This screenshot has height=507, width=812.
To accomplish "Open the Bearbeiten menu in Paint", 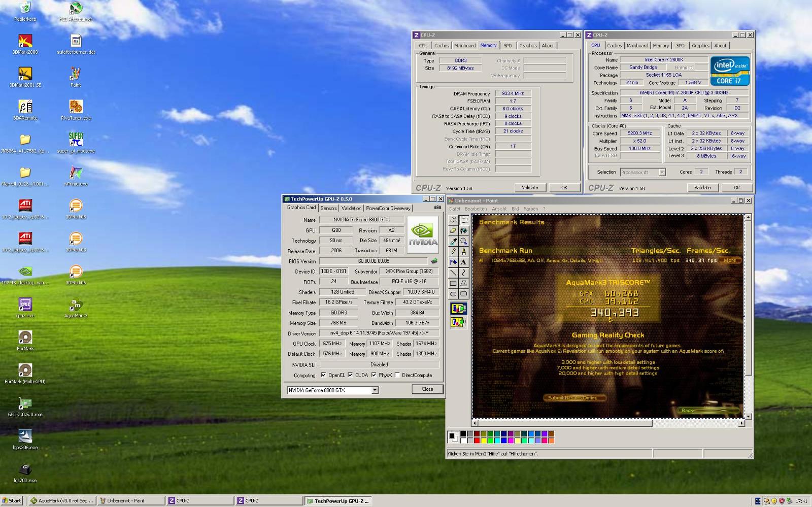I will [x=476, y=209].
